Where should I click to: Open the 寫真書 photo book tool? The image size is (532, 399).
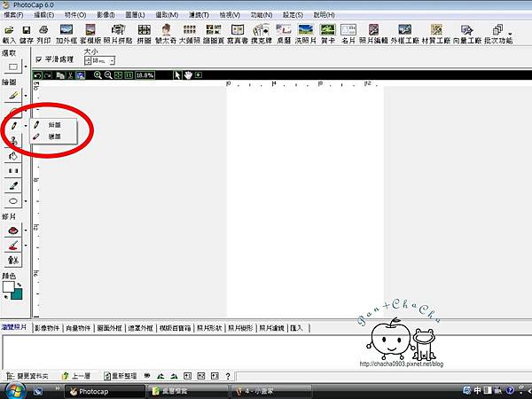[x=238, y=35]
